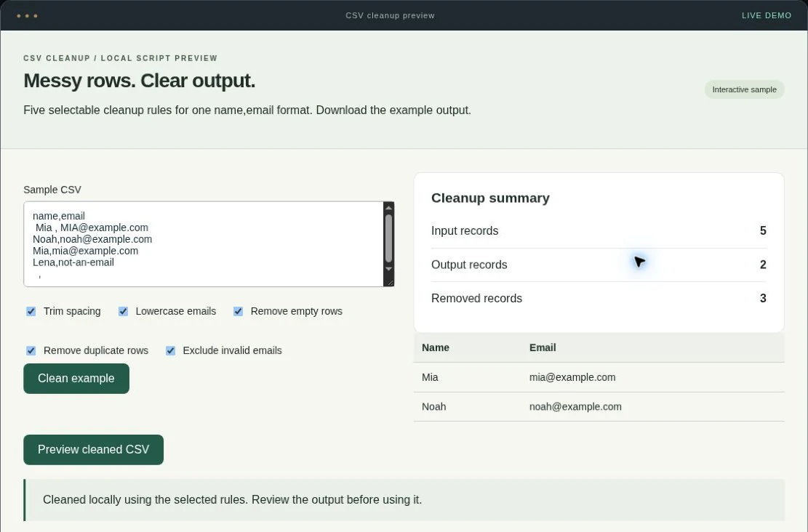Click the LIVE DEMO label

pyautogui.click(x=767, y=15)
